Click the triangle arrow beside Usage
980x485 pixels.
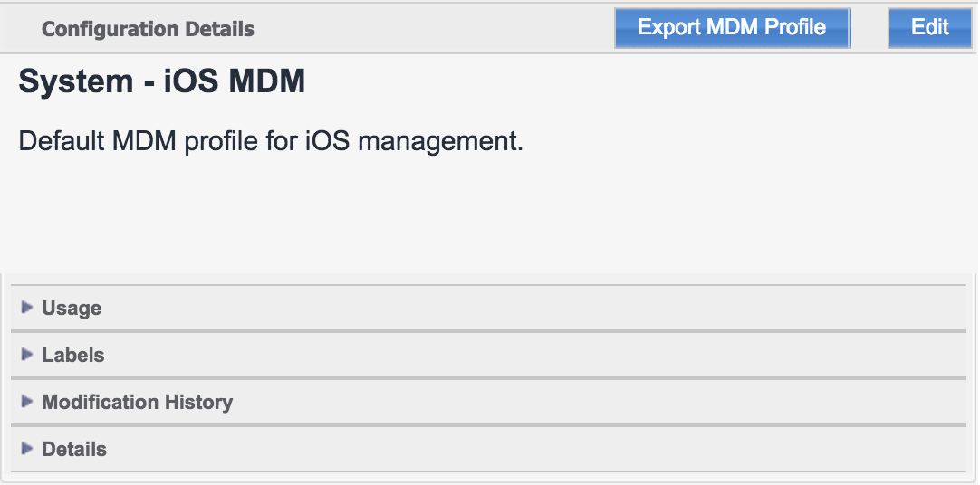pos(27,308)
